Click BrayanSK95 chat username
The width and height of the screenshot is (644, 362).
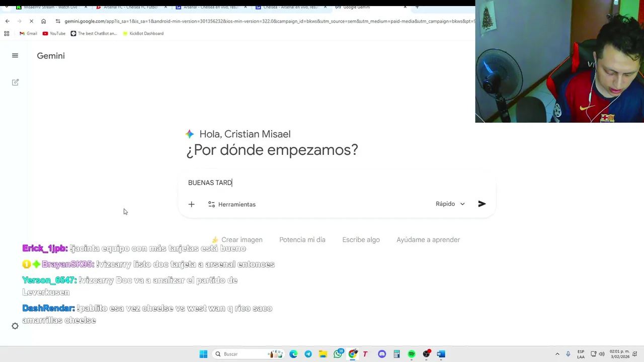pyautogui.click(x=68, y=264)
